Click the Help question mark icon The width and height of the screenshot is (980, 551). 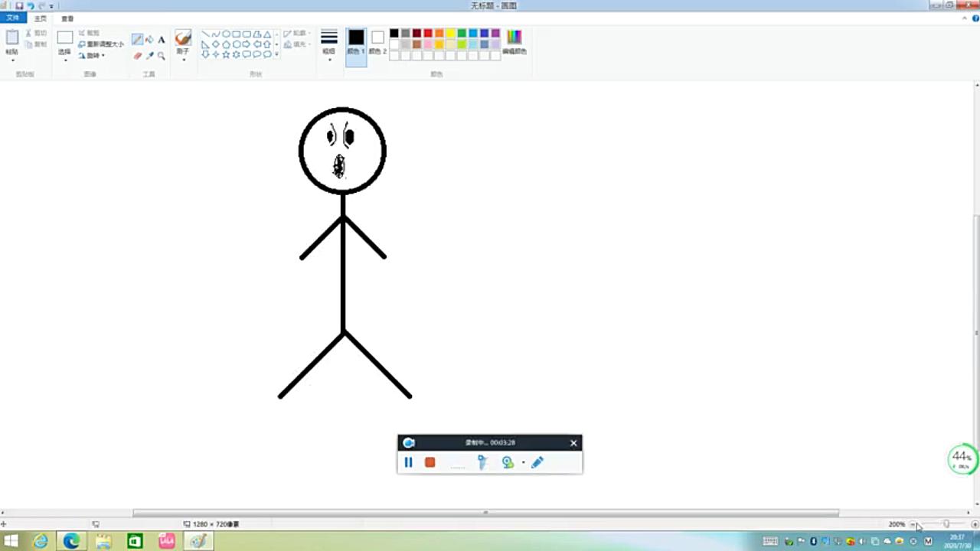point(975,18)
